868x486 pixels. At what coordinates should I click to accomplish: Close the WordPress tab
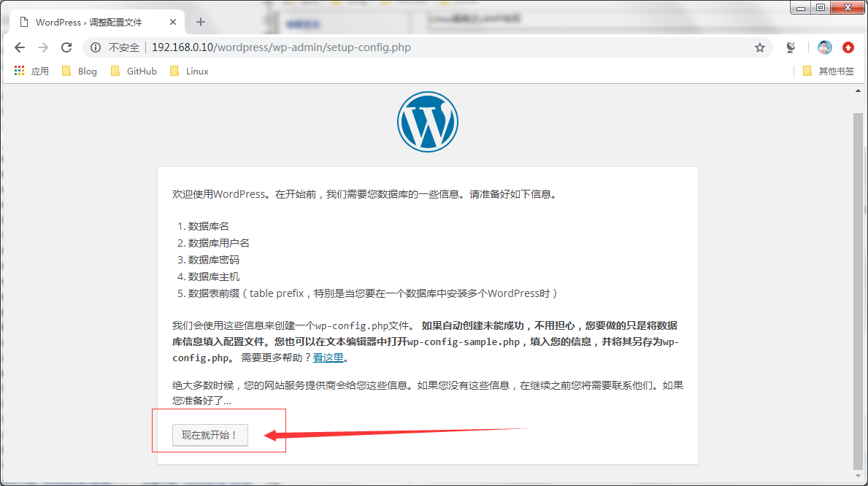[x=173, y=22]
